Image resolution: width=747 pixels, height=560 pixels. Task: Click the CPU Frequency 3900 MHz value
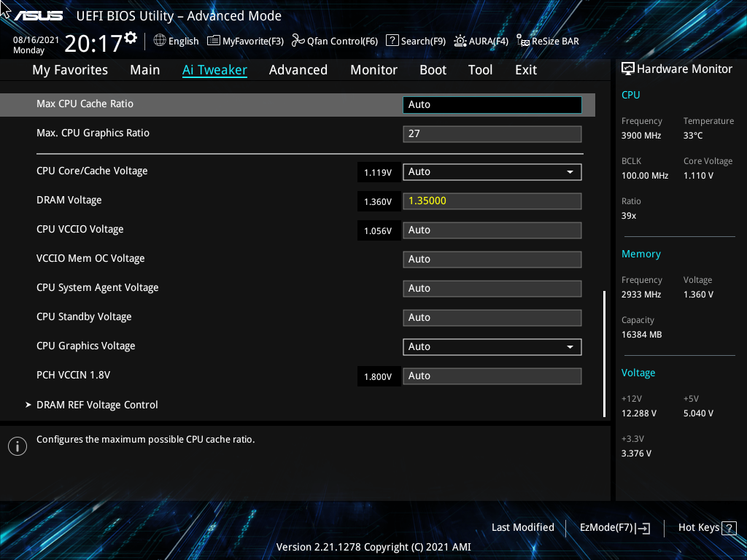point(641,136)
